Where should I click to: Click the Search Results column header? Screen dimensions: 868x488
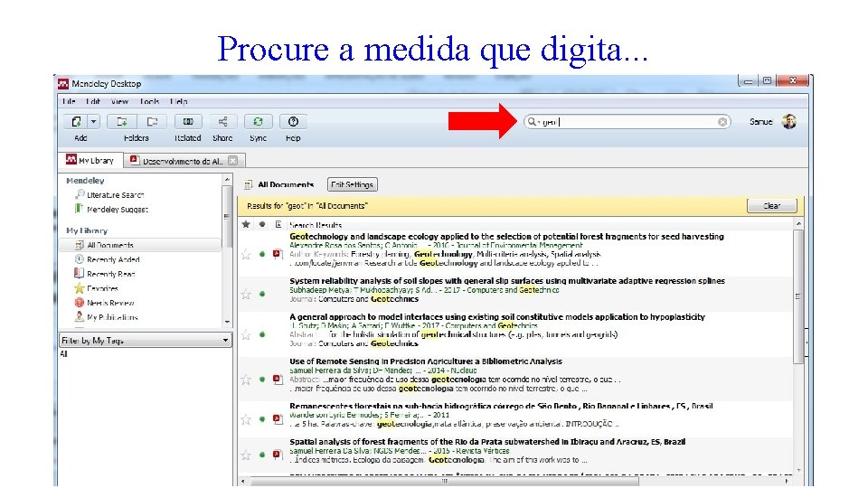[316, 225]
